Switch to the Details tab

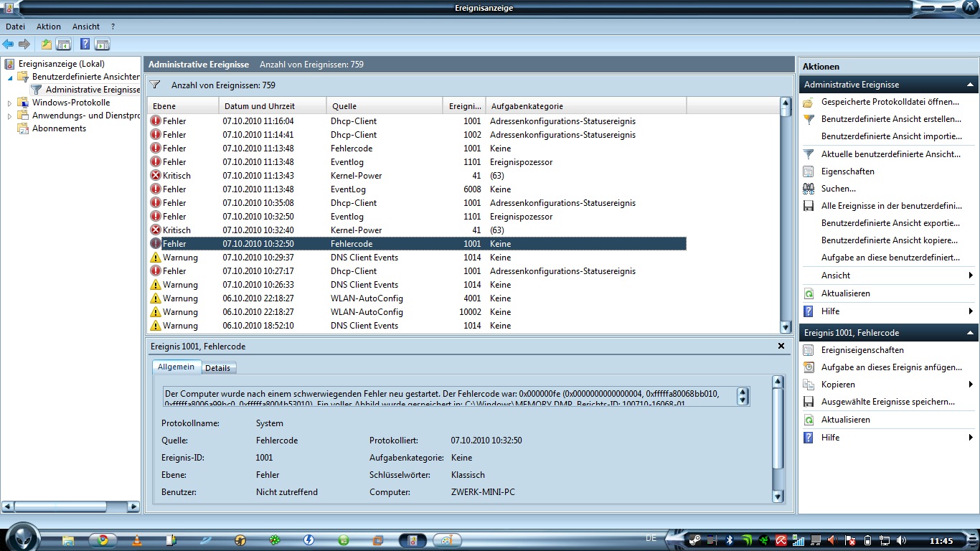217,368
